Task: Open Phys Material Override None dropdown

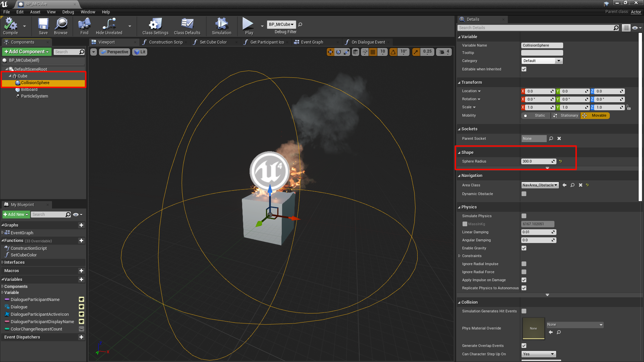Action: pyautogui.click(x=575, y=325)
